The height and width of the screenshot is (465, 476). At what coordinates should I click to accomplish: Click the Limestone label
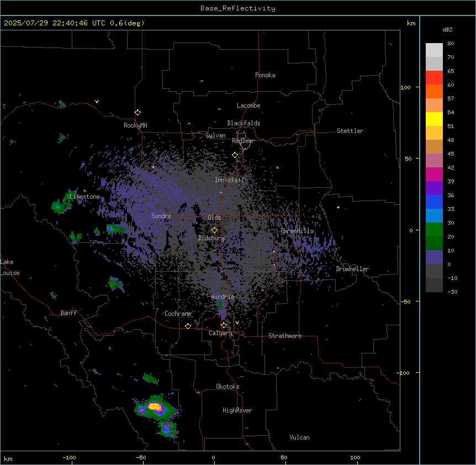coord(84,197)
